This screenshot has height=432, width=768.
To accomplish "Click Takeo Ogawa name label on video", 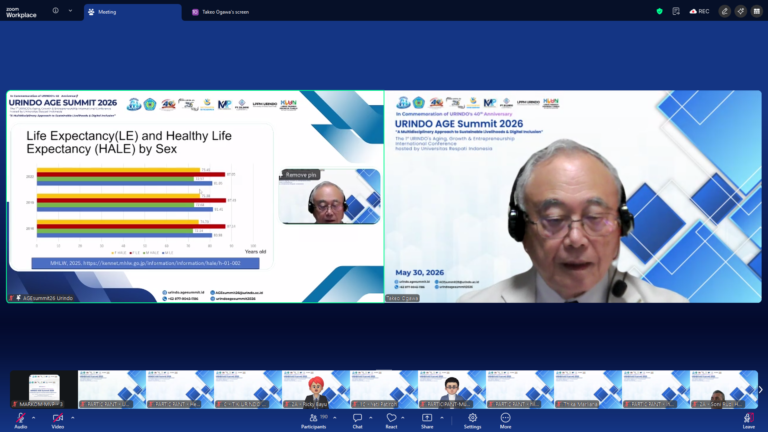I will click(402, 298).
